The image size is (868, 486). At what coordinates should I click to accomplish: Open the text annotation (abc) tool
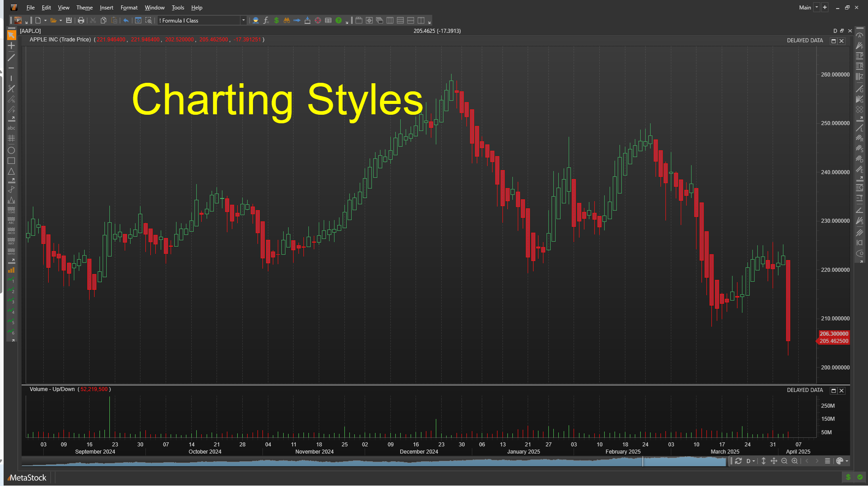tap(12, 127)
